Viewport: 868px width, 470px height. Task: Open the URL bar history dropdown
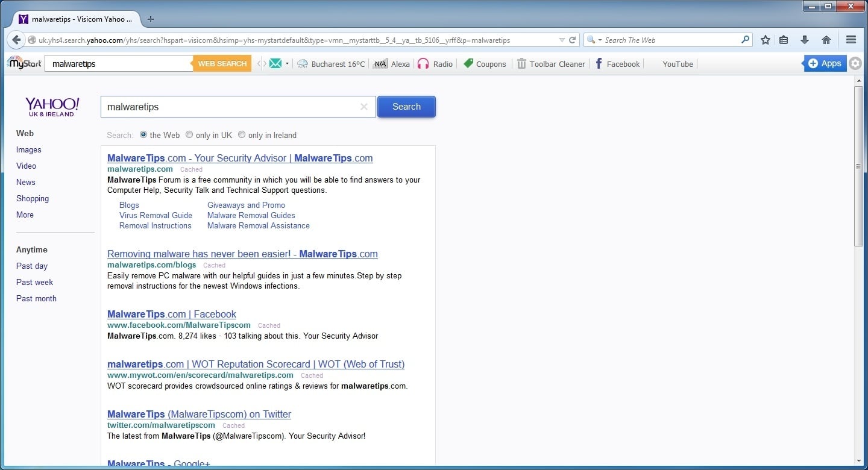click(x=562, y=40)
